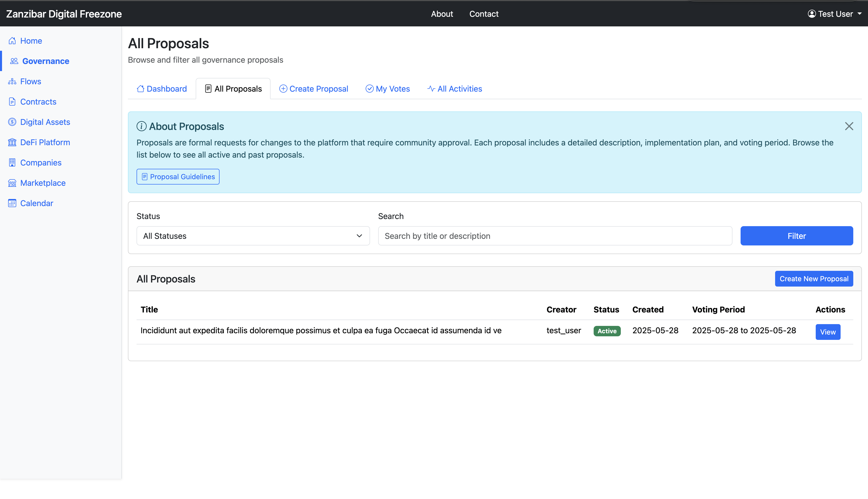Click the All Activities pulse icon
The image size is (868, 499).
431,89
